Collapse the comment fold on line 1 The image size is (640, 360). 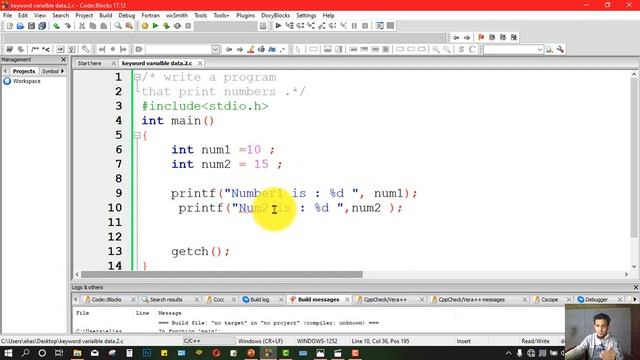click(138, 77)
